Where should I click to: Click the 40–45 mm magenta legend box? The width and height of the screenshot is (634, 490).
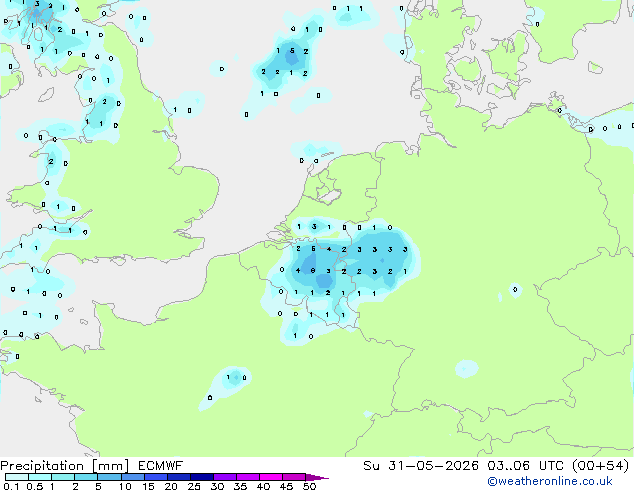[271, 477]
